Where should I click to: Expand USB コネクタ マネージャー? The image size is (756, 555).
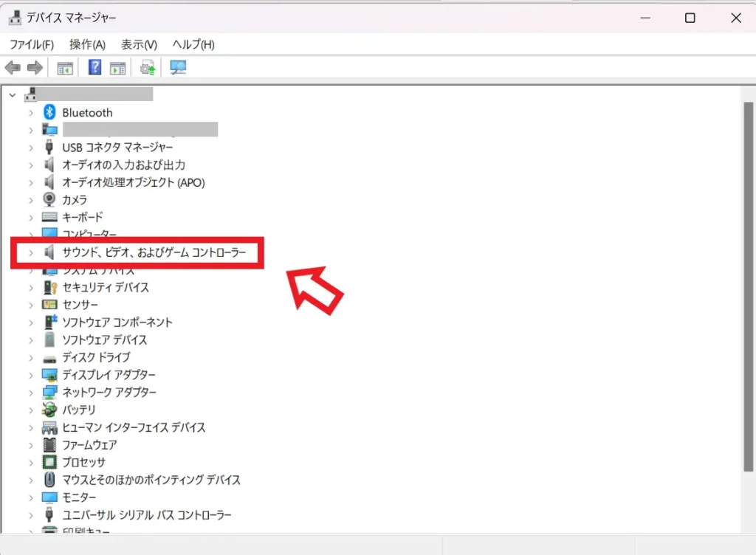tap(31, 148)
